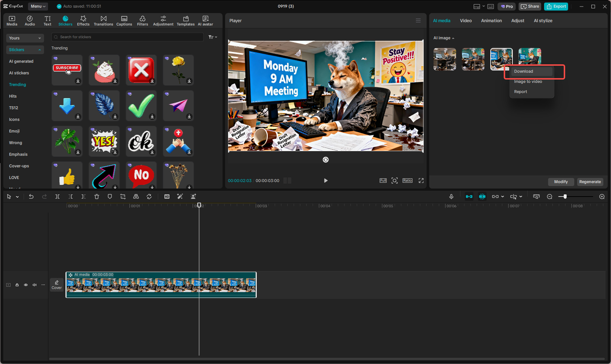The image size is (611, 364).
Task: Download the SUBSCRIBE sticker
Action: click(x=77, y=80)
